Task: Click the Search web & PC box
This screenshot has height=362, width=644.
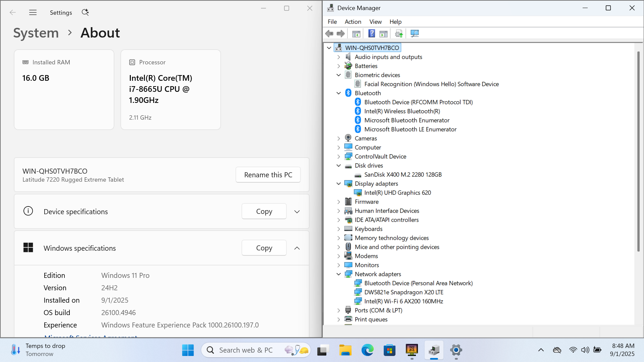Action: [x=256, y=350]
